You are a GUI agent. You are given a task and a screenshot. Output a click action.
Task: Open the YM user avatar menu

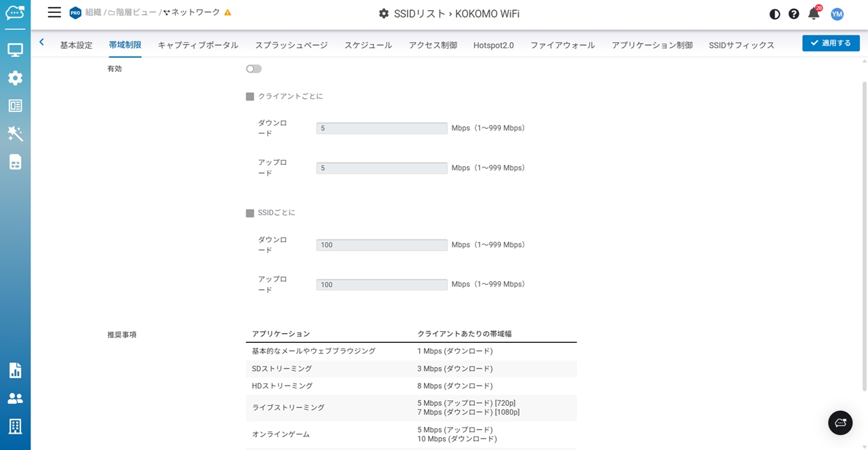[x=837, y=14]
